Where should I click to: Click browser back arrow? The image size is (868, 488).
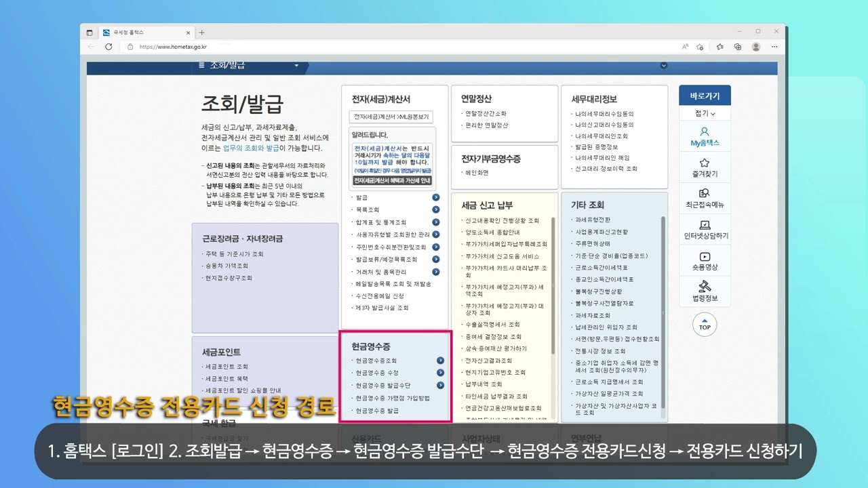[91, 47]
